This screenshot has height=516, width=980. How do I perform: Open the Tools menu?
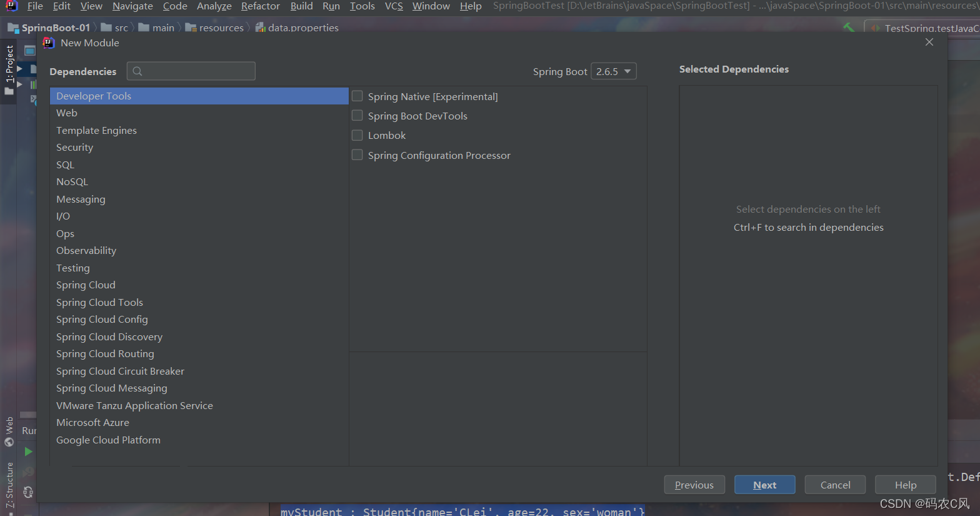[x=362, y=6]
